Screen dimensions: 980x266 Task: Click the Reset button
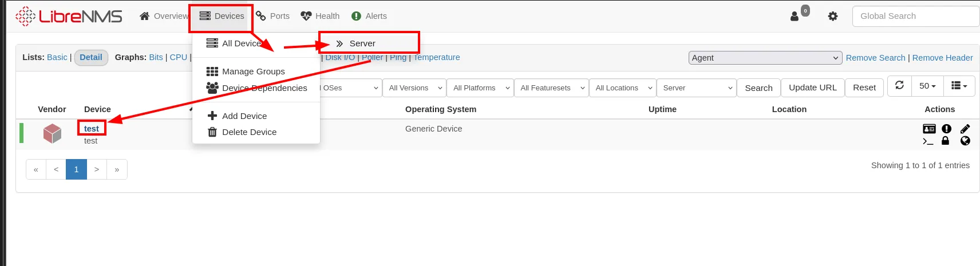[x=864, y=88]
